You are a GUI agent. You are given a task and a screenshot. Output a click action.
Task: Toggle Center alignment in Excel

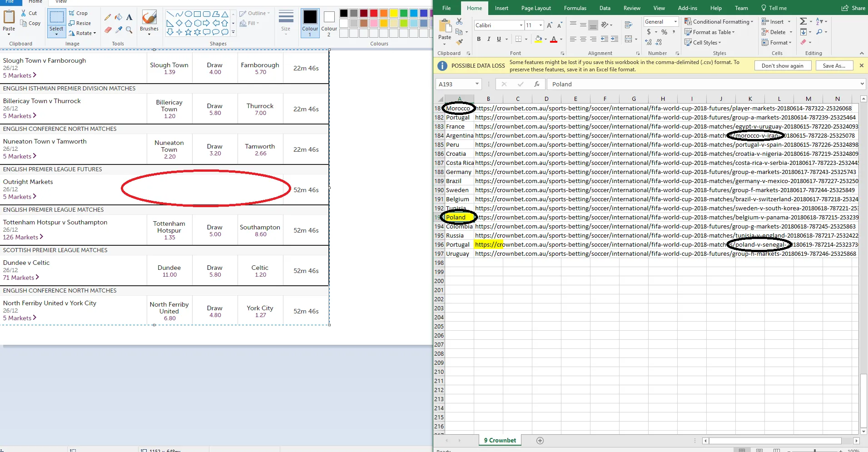coord(583,39)
